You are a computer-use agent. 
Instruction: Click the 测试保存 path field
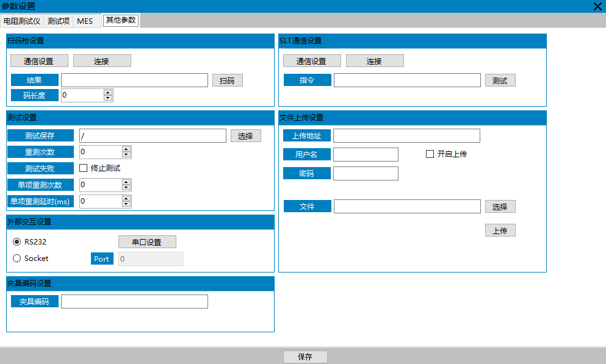tap(153, 136)
